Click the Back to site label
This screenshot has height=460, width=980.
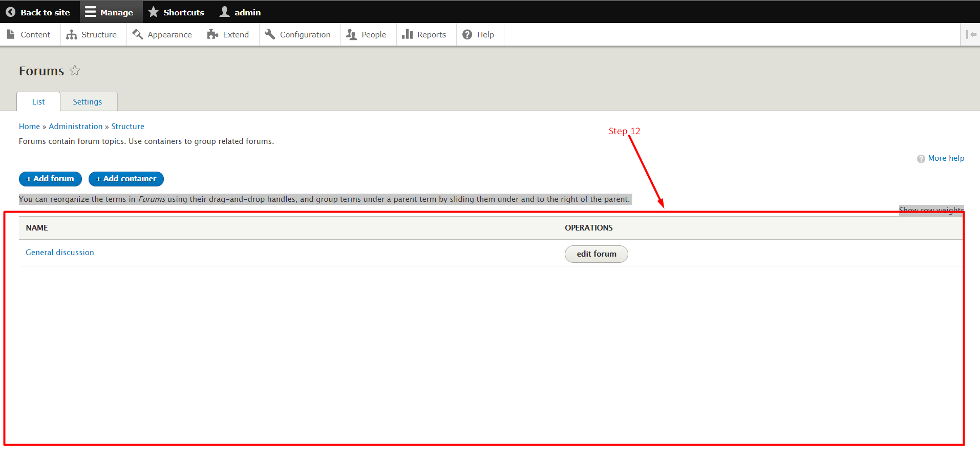pyautogui.click(x=45, y=12)
